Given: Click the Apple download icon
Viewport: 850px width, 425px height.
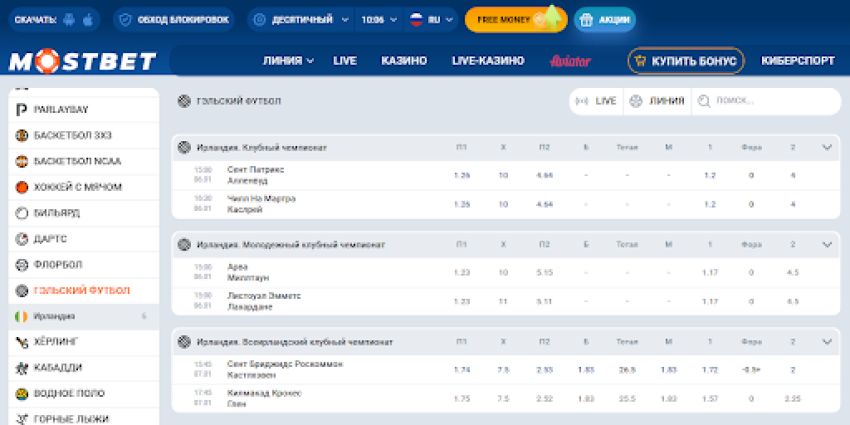Looking at the screenshot, I should click(x=88, y=20).
